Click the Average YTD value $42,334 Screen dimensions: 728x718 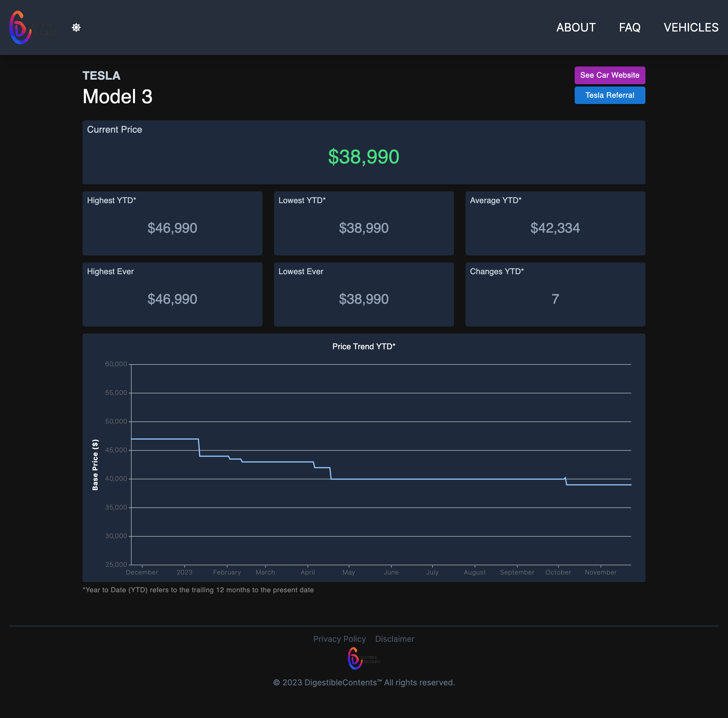[x=555, y=228]
